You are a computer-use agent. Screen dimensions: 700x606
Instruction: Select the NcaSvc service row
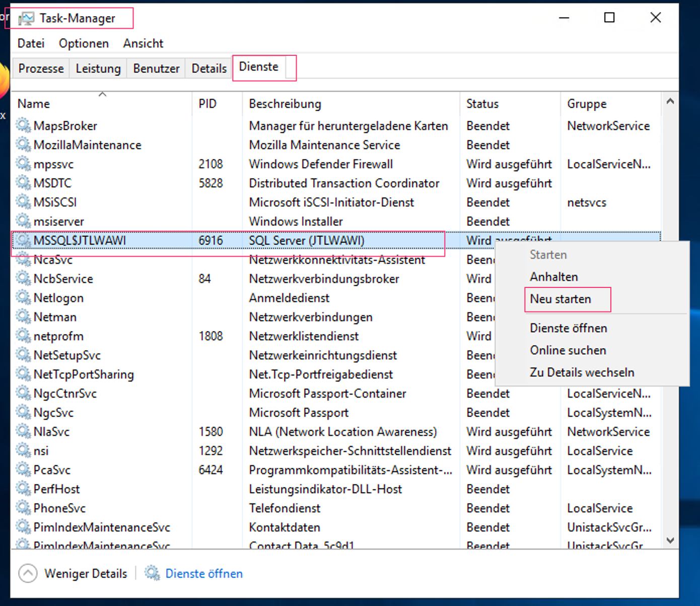point(253,260)
